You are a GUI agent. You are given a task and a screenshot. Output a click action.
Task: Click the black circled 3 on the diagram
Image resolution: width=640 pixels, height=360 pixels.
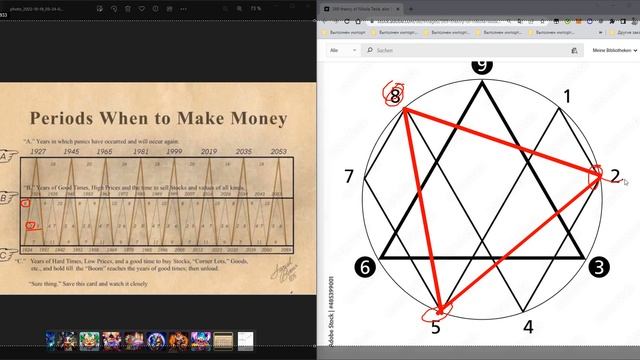click(599, 267)
